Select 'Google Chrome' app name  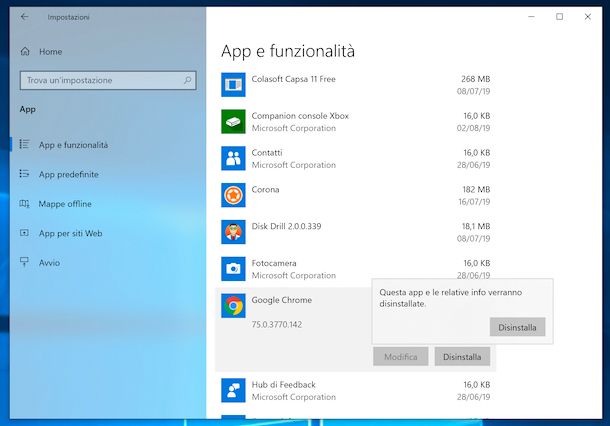282,300
